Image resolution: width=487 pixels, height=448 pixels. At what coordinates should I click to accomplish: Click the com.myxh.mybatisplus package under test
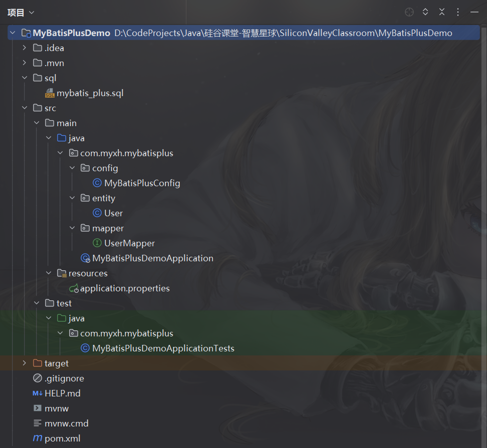coord(127,333)
